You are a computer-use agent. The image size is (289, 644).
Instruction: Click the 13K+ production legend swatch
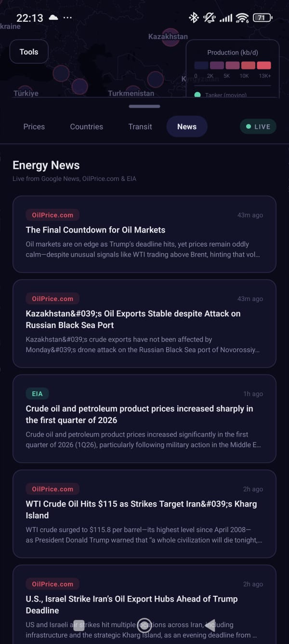tap(264, 66)
